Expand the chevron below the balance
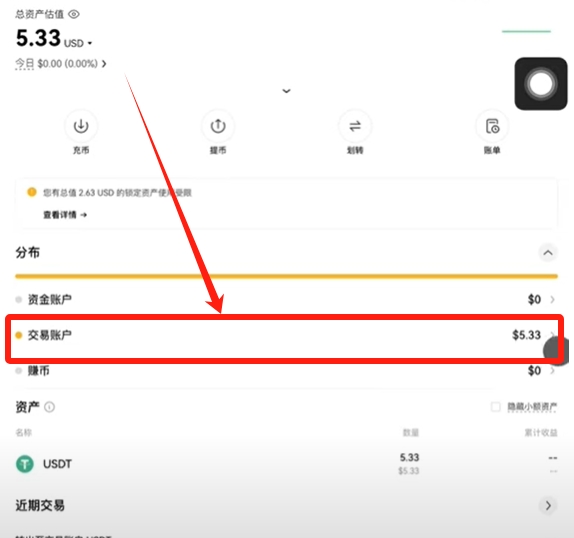The height and width of the screenshot is (538, 574). tap(287, 91)
